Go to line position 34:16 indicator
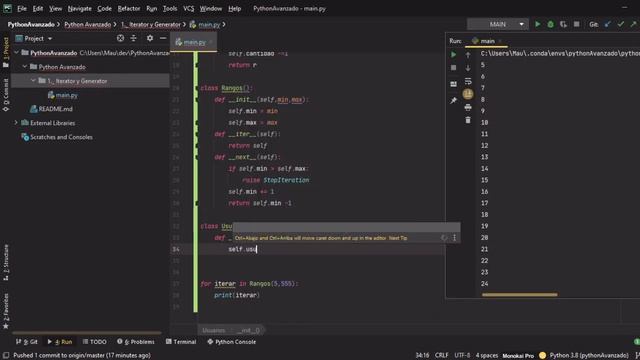 tap(422, 356)
